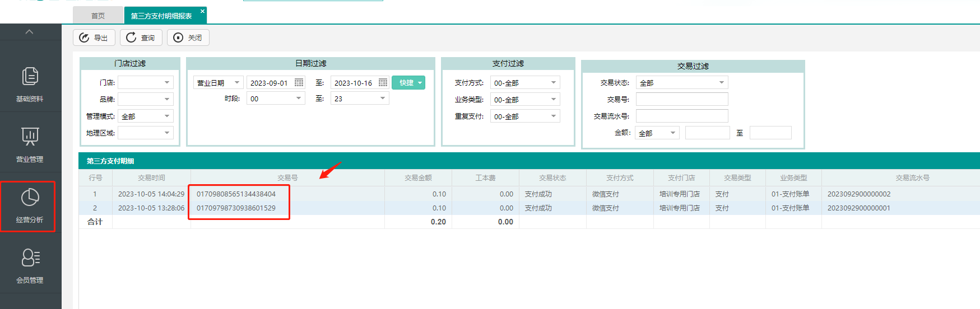Click time cell 2023-10-05 14:04:29
This screenshot has width=980, height=309.
coord(151,194)
